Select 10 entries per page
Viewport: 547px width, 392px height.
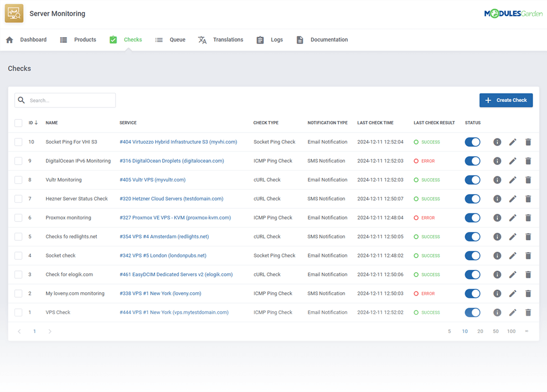[465, 331]
